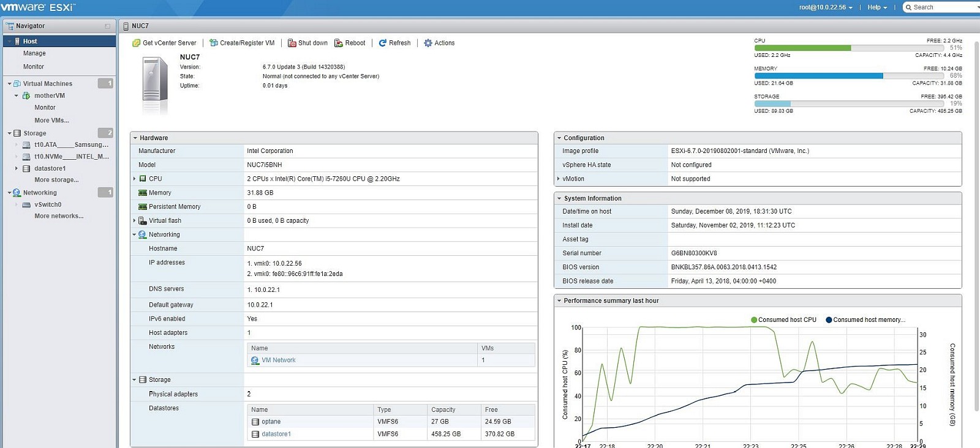Image resolution: width=980 pixels, height=448 pixels.
Task: Expand the vMotion row
Action: (x=558, y=179)
